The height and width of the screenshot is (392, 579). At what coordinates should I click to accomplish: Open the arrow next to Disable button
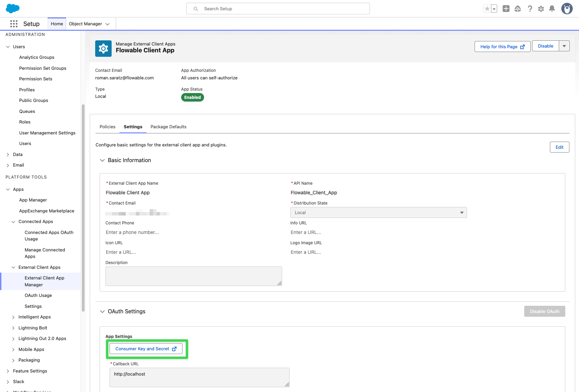[x=564, y=46]
